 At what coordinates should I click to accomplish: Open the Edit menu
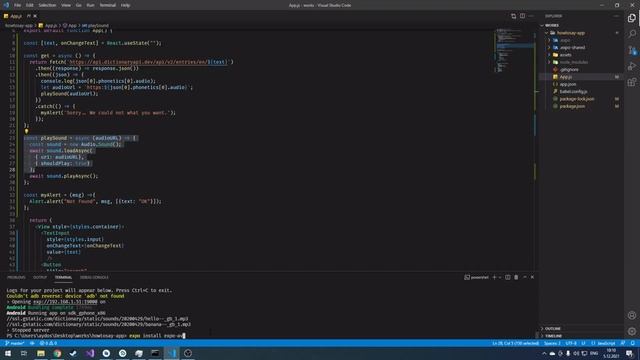[x=30, y=5]
